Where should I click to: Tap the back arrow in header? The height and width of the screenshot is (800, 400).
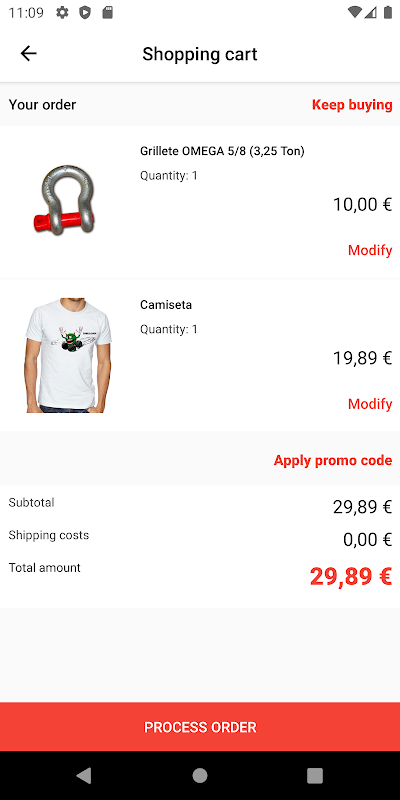tap(29, 54)
